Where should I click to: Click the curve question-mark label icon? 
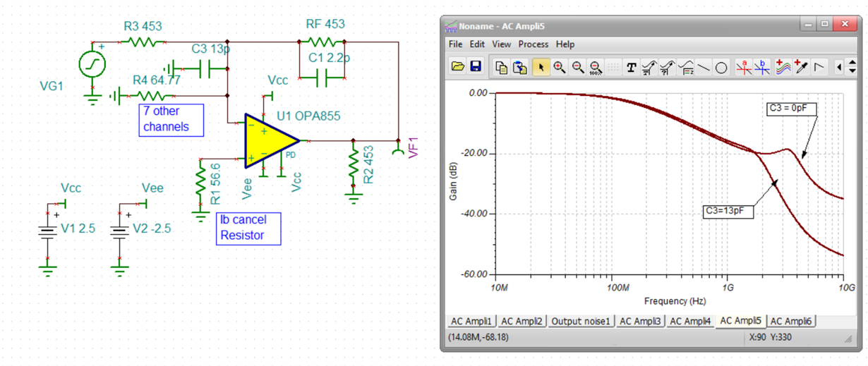(x=668, y=67)
